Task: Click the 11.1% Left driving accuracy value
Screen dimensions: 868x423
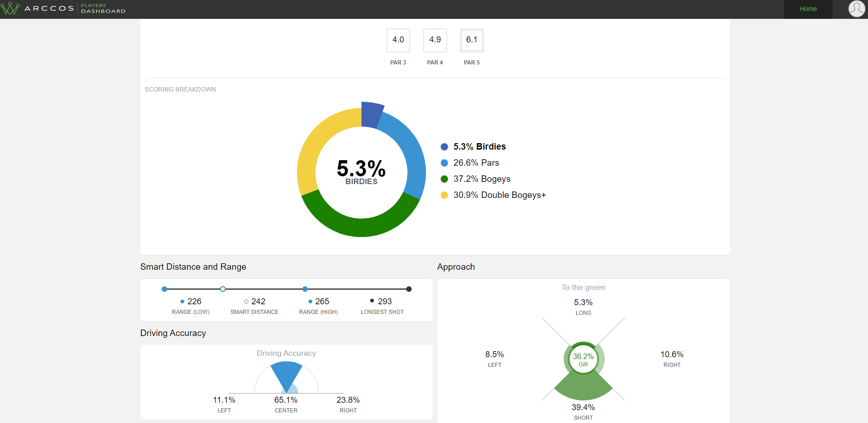Action: click(x=224, y=400)
